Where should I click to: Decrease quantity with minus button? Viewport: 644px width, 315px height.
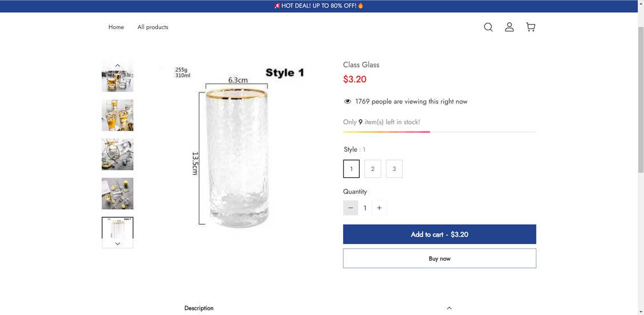[351, 208]
